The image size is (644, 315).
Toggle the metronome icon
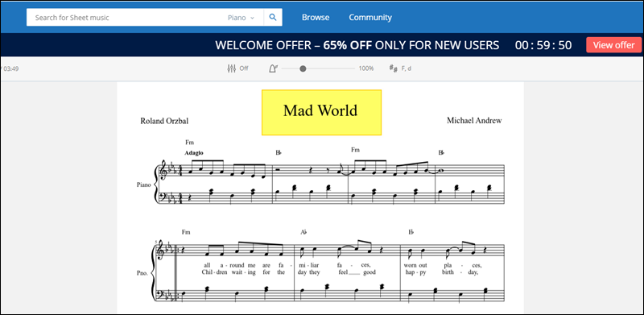pos(273,68)
